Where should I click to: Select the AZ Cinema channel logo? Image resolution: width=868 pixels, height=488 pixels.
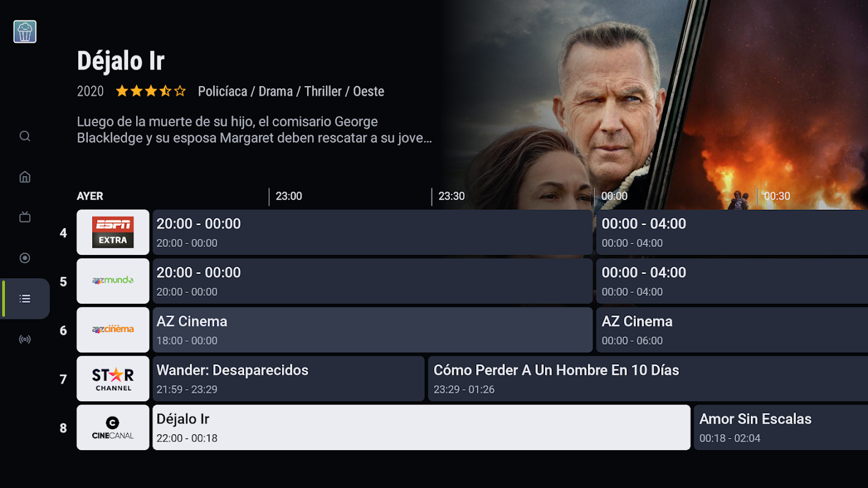point(113,330)
